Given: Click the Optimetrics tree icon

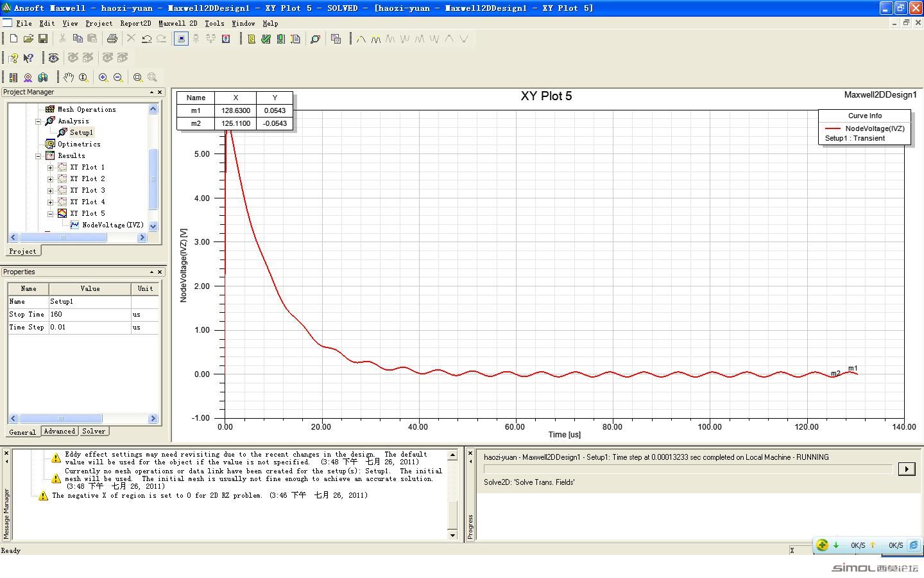Looking at the screenshot, I should (50, 144).
